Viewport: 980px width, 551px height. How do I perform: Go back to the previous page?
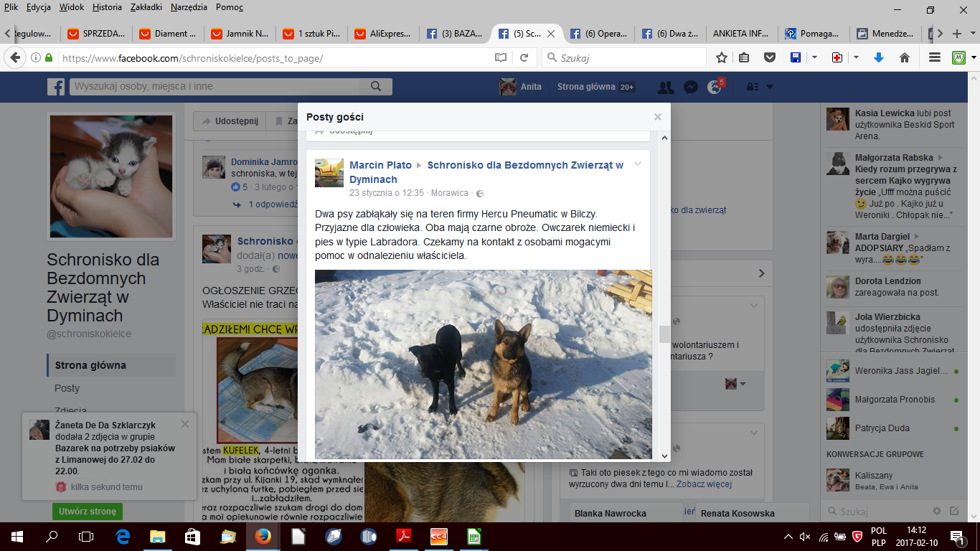click(16, 57)
